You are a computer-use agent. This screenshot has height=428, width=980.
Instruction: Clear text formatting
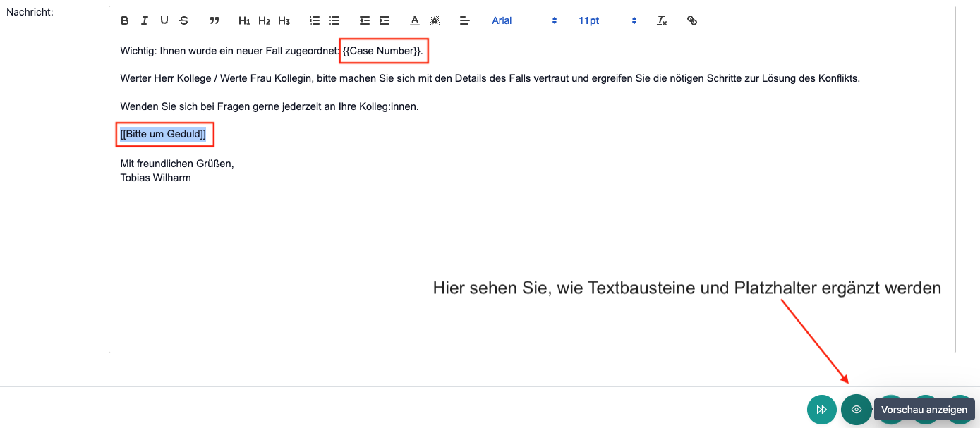[x=662, y=20]
